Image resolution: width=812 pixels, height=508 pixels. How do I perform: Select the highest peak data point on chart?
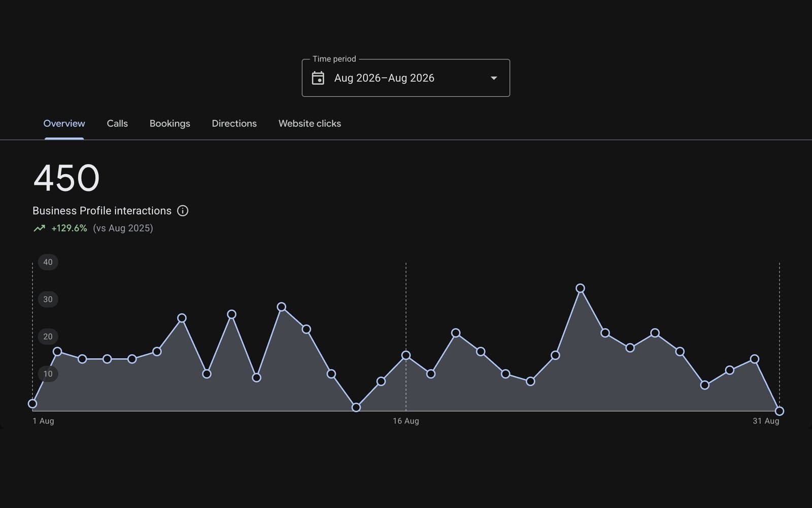[x=581, y=288]
